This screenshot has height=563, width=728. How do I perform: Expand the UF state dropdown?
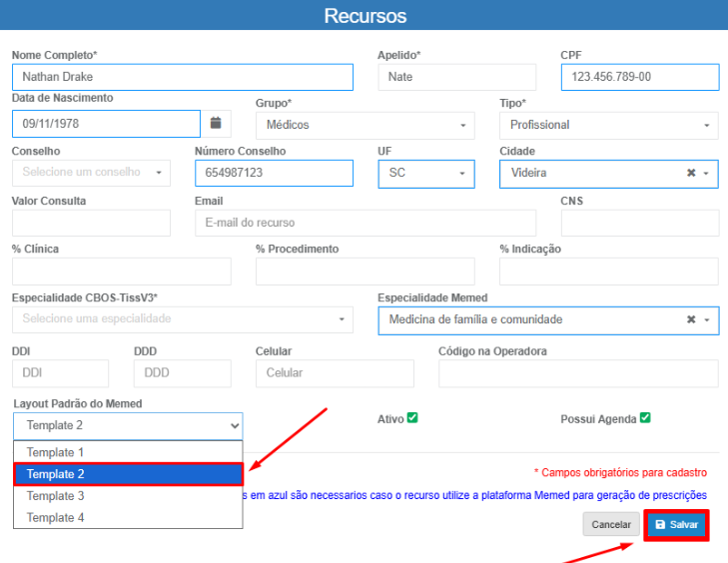click(426, 173)
